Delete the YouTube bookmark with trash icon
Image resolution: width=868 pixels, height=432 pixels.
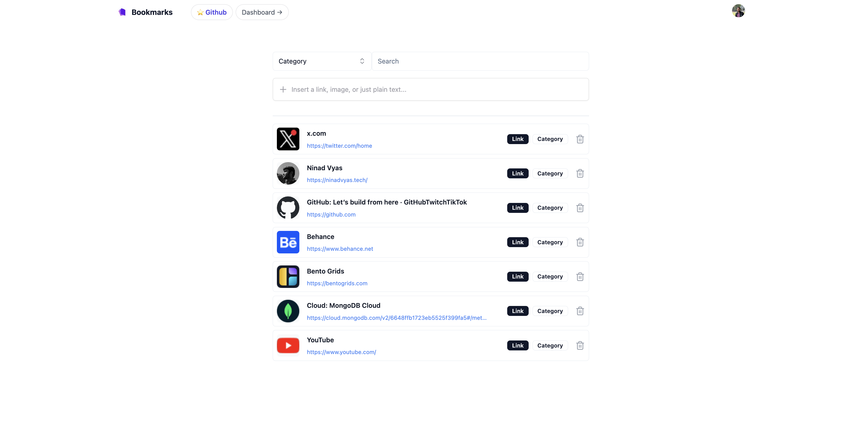(580, 345)
